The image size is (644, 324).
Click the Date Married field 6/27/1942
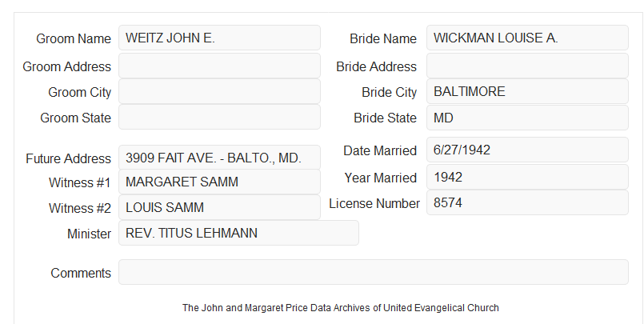[527, 150]
